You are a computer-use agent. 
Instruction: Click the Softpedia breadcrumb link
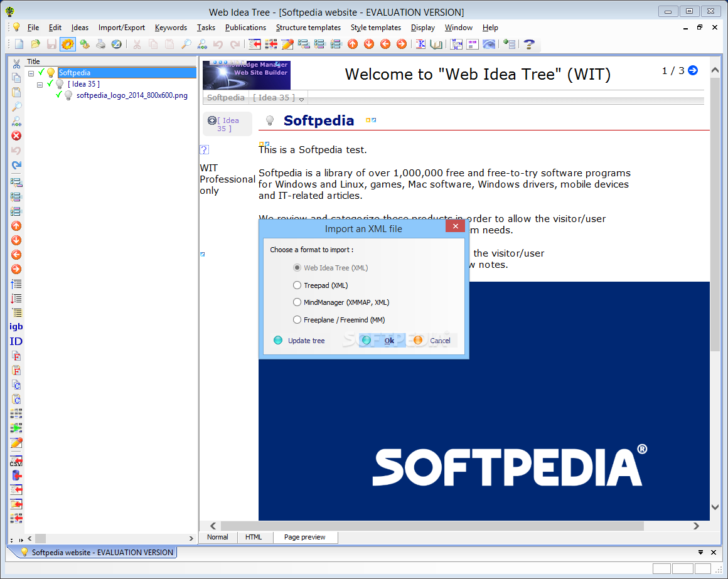tap(226, 97)
